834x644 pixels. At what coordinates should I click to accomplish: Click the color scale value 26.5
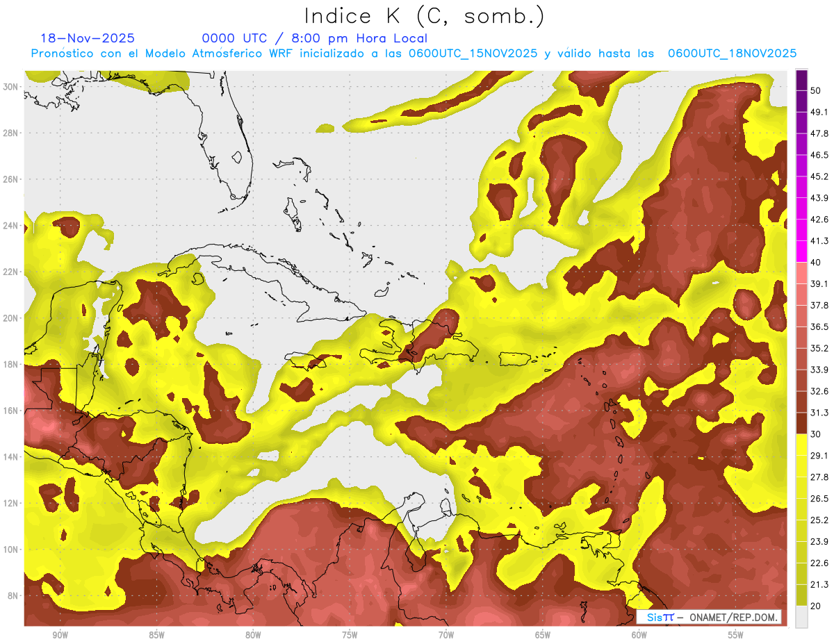pyautogui.click(x=819, y=498)
